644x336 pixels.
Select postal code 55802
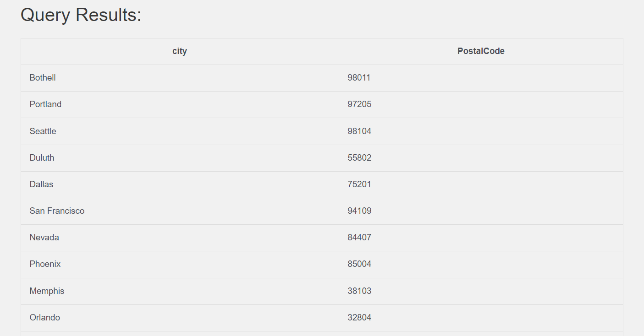click(x=359, y=158)
